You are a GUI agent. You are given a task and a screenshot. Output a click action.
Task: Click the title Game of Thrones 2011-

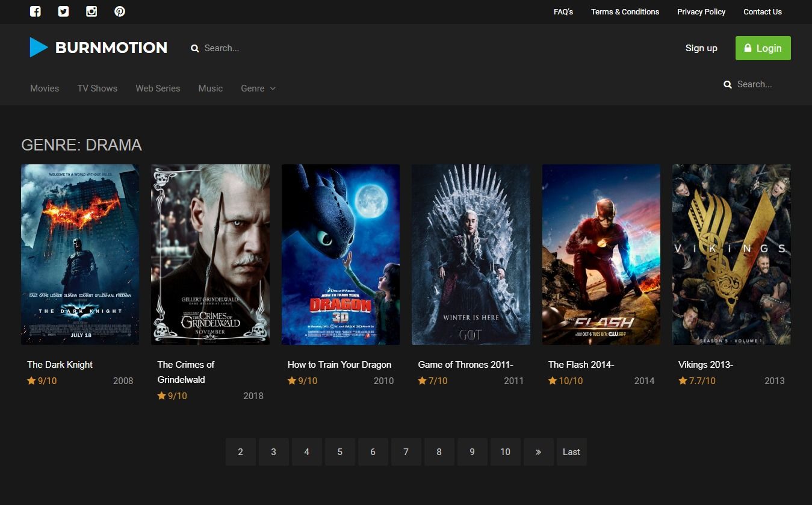pos(465,365)
